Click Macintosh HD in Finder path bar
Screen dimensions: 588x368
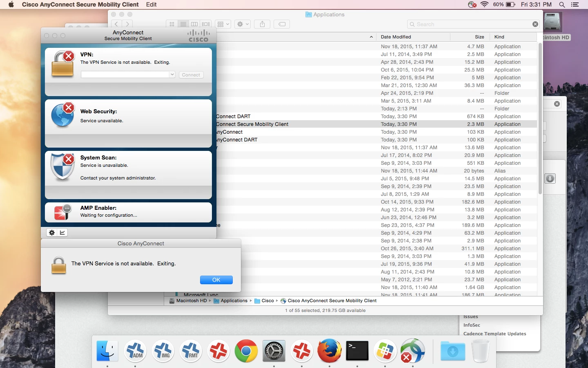(188, 301)
